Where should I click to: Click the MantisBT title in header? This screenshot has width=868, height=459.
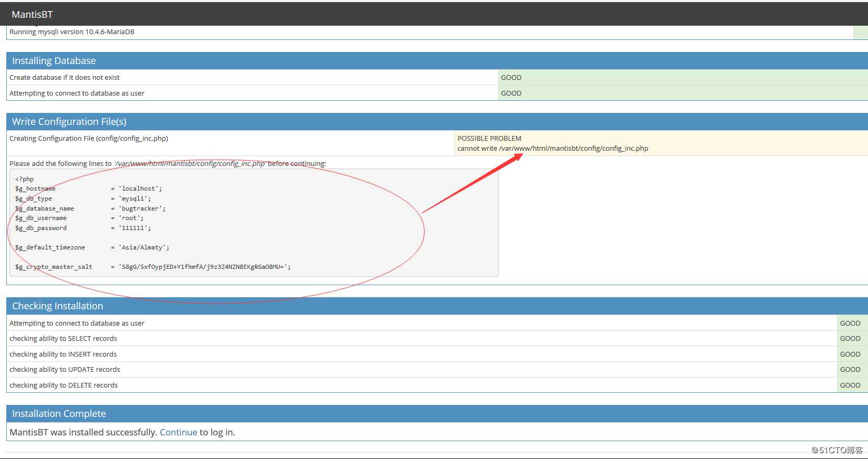pos(32,15)
